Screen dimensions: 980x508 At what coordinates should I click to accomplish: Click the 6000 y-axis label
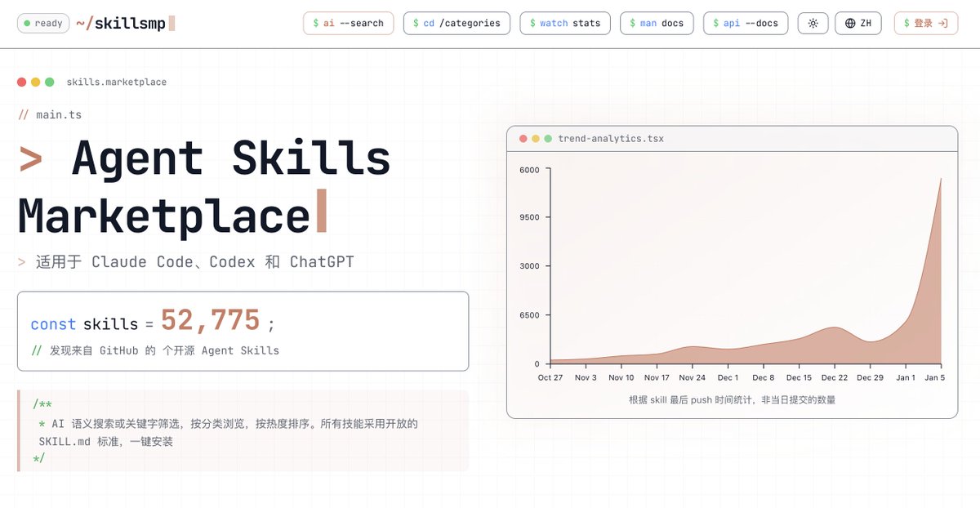529,169
